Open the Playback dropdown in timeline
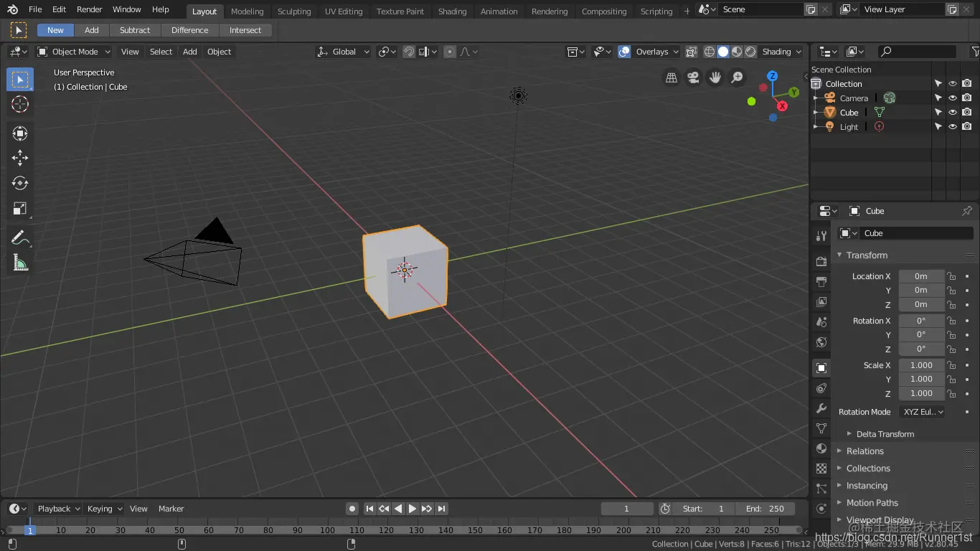 58,509
